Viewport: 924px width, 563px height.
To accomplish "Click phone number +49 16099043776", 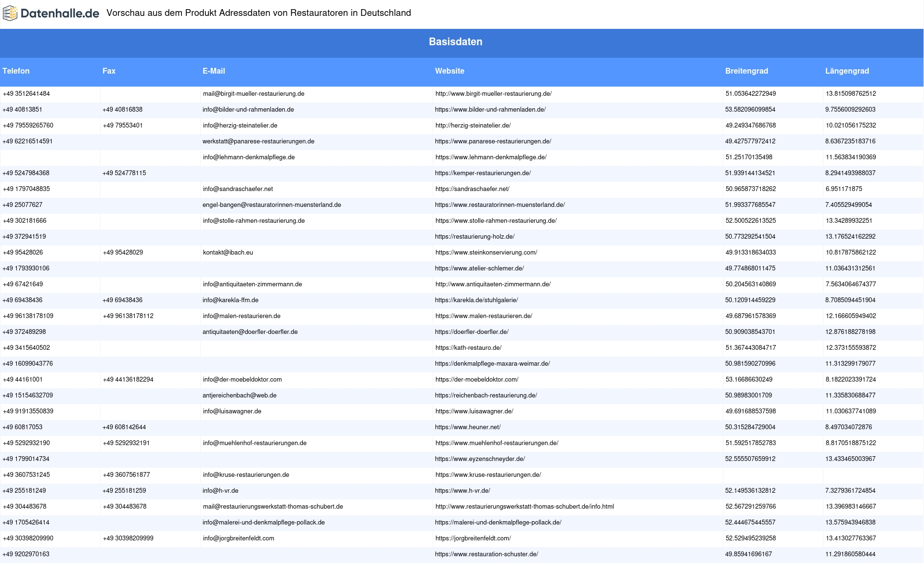I will 28,364.
